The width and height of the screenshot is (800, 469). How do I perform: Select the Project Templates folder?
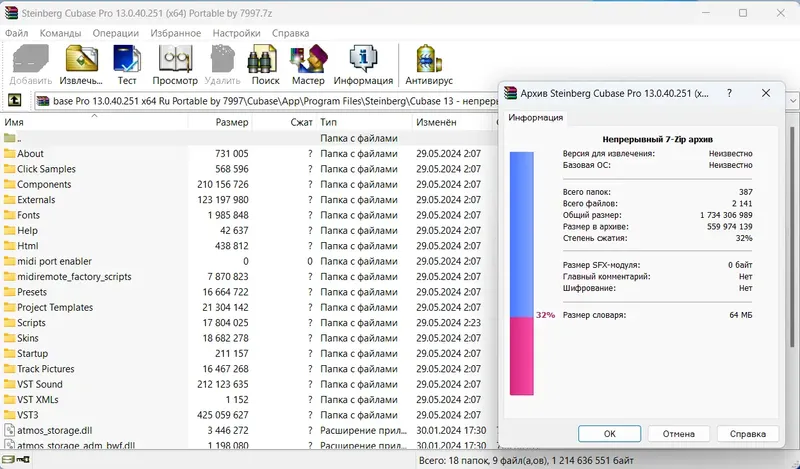(x=48, y=307)
